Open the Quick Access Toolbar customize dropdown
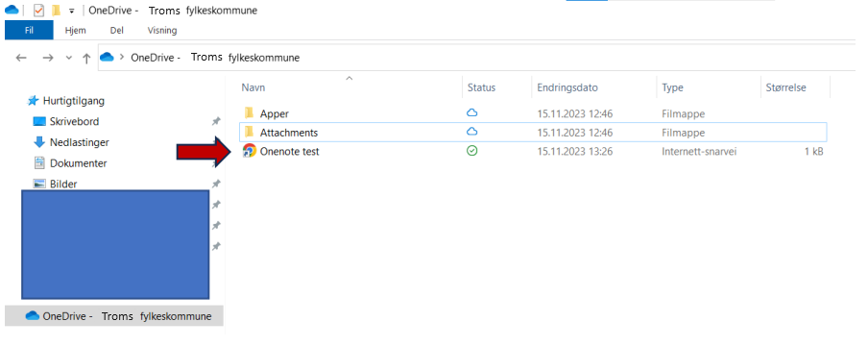Viewport: 868px width, 346px height. (71, 12)
